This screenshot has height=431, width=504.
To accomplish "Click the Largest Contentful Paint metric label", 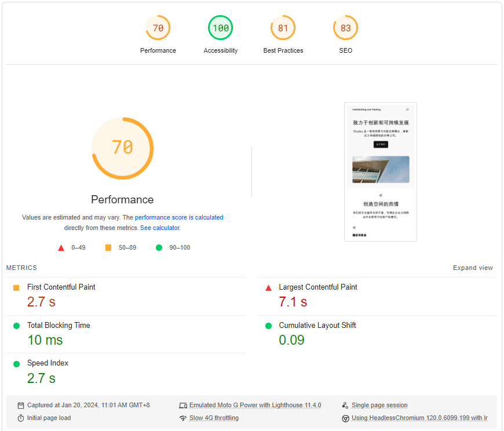I will (318, 287).
